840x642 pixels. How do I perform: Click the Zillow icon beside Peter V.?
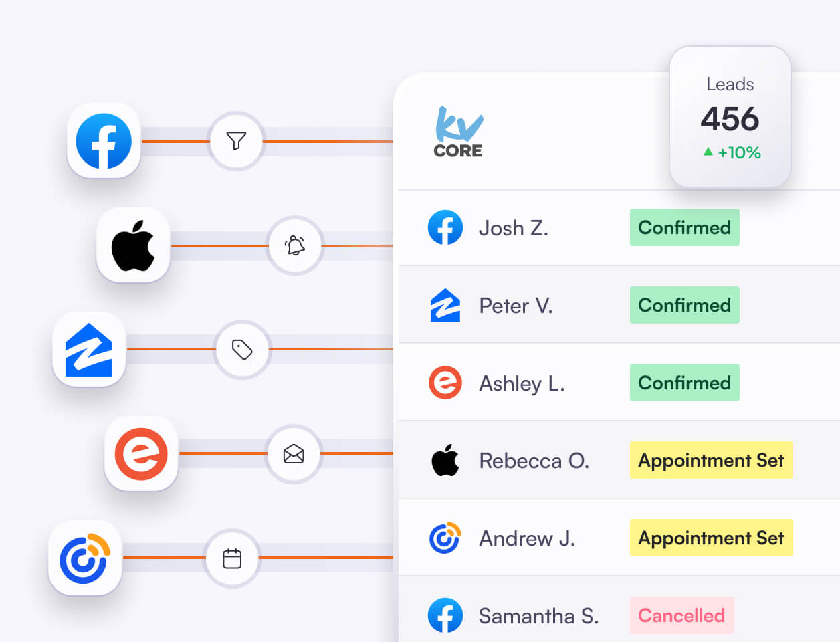point(445,306)
